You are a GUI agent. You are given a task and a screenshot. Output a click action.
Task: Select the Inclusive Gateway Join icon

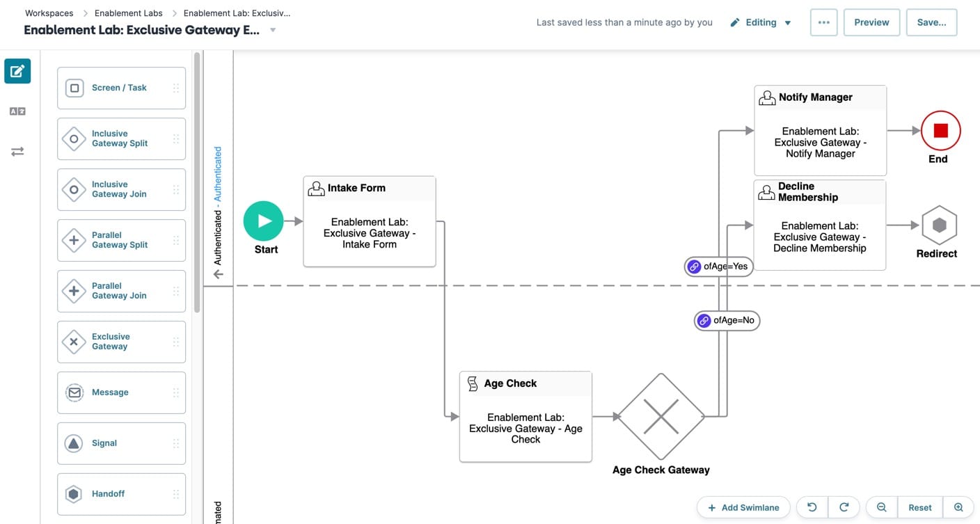[x=74, y=190]
